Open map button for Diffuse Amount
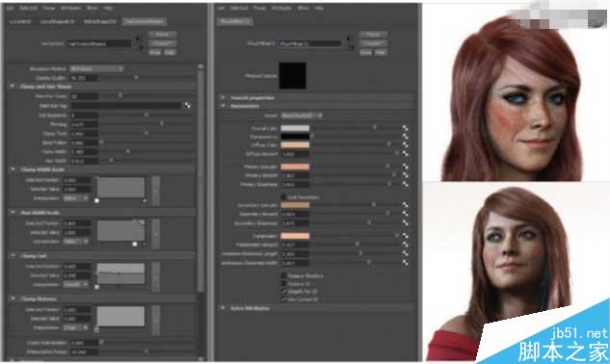The width and height of the screenshot is (610, 364). click(x=405, y=154)
